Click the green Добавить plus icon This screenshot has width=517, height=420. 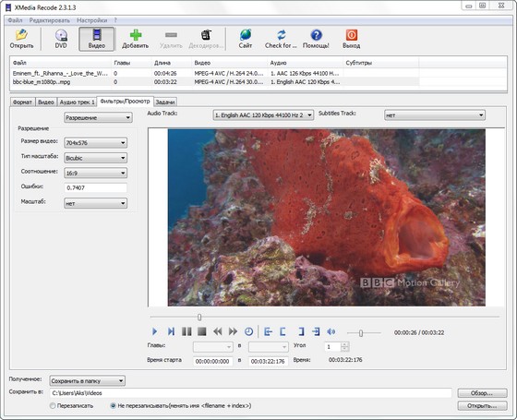[136, 35]
